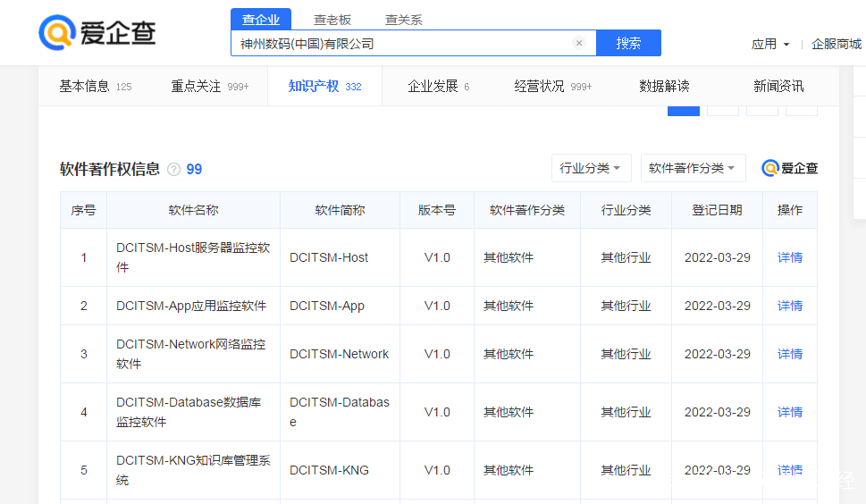Open 详情 for DCITSM-Host服务器监控软件

790,257
